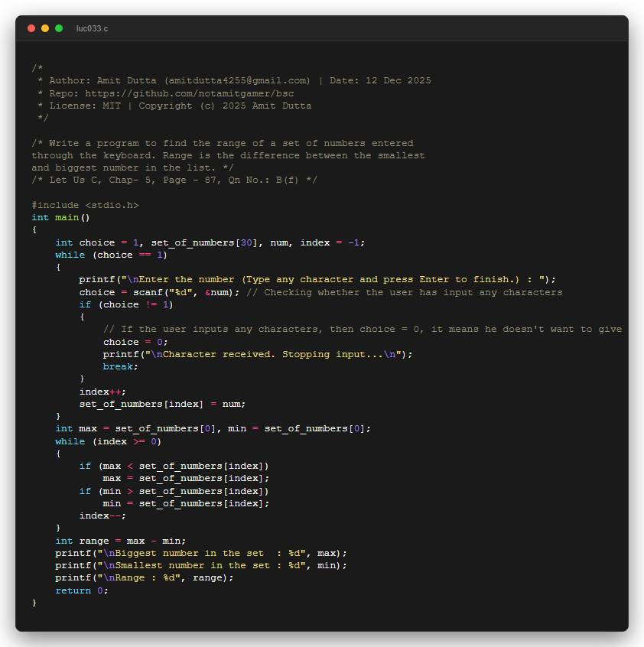Click the 'Character received' printf line
Viewport: 644px width, 647px height.
click(x=258, y=354)
